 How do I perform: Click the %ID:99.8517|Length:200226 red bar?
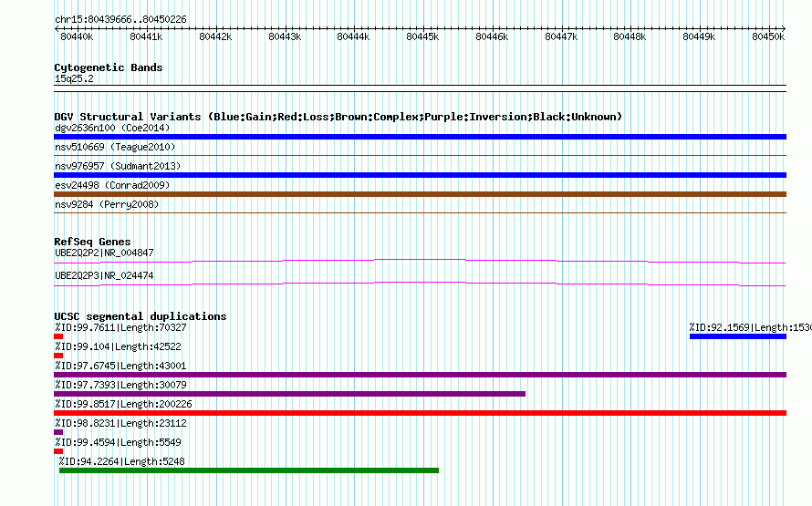coord(420,413)
